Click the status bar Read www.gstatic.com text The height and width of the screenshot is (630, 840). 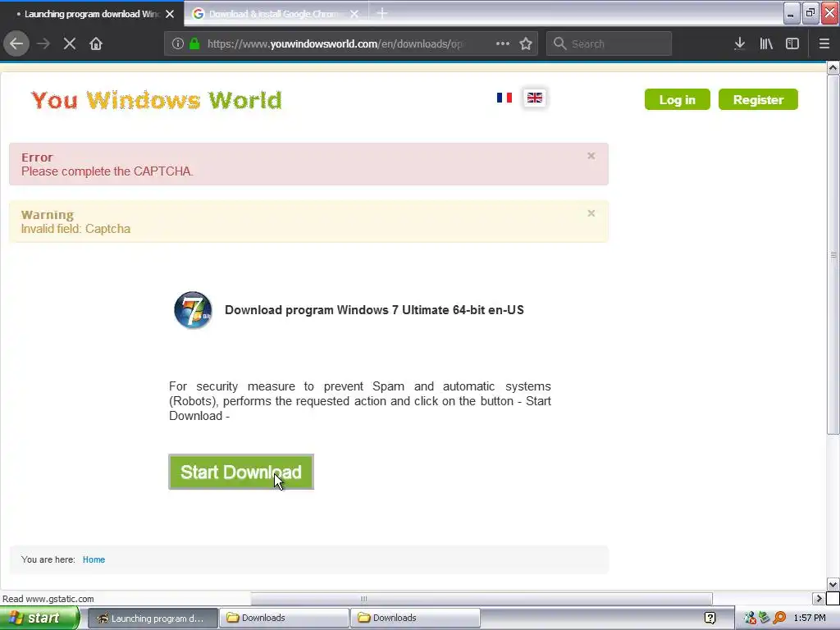48,599
